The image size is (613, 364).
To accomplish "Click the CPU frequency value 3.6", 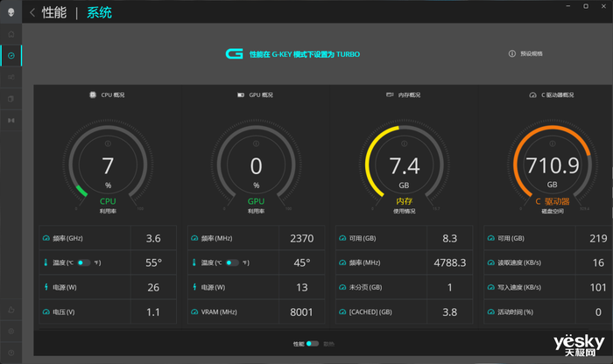I will pyautogui.click(x=153, y=238).
